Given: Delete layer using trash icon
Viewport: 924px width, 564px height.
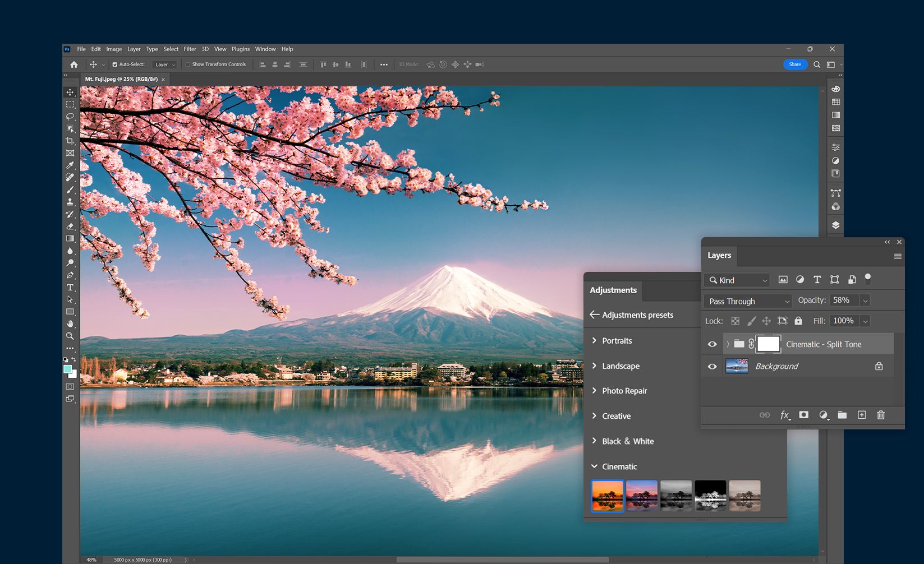Looking at the screenshot, I should pyautogui.click(x=881, y=415).
